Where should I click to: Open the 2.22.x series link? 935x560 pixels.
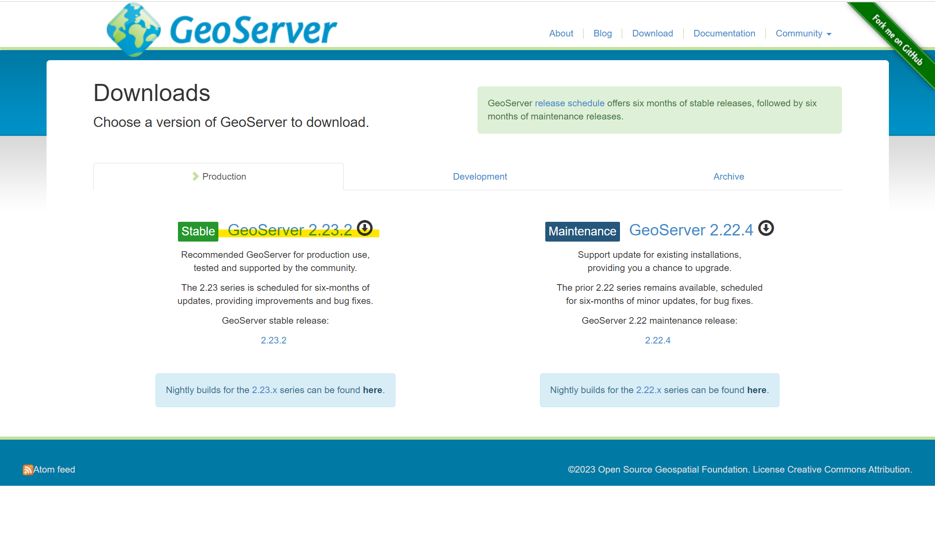pos(649,390)
